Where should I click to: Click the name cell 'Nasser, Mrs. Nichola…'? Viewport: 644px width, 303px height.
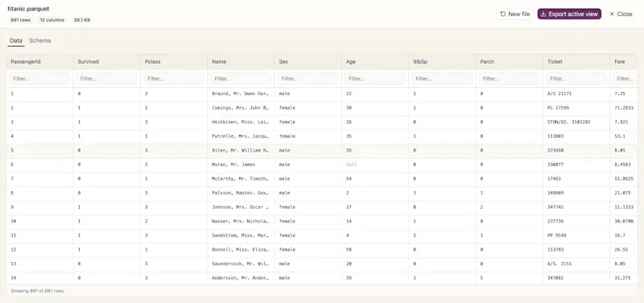click(240, 221)
